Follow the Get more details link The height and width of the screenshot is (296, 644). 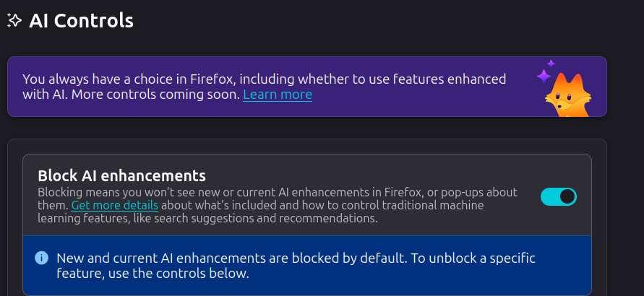[x=114, y=206]
